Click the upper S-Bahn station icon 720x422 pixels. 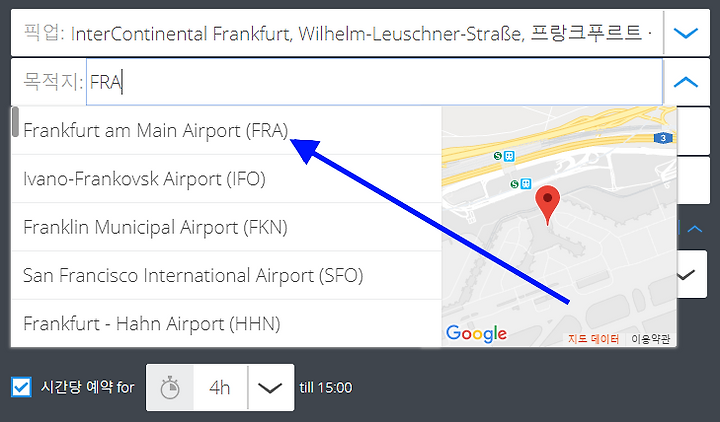497,156
